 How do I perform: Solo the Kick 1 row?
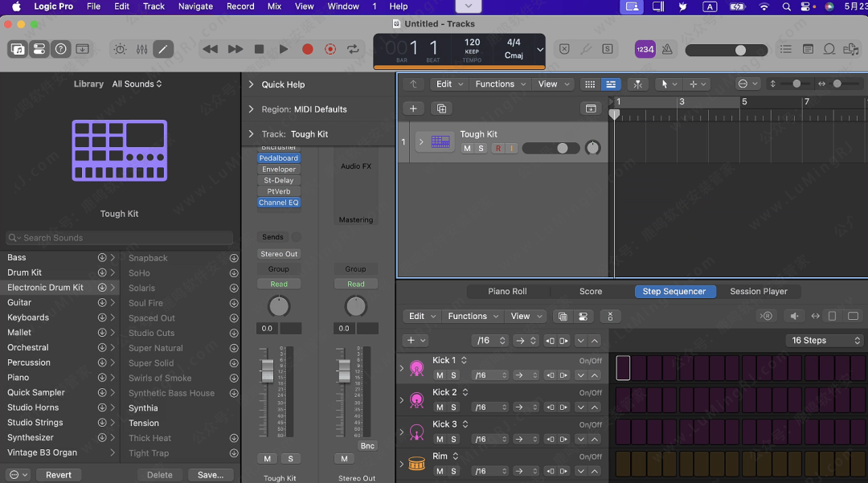[x=453, y=375]
